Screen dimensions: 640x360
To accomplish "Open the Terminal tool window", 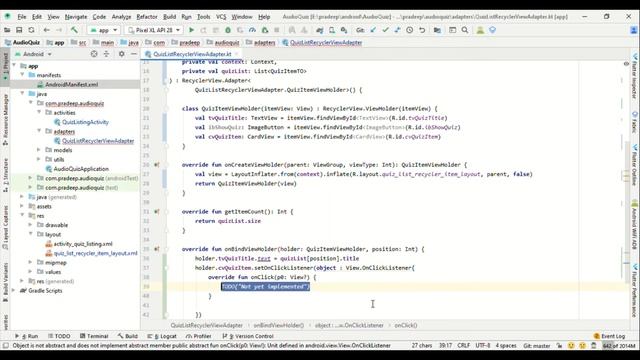I will point(94,336).
